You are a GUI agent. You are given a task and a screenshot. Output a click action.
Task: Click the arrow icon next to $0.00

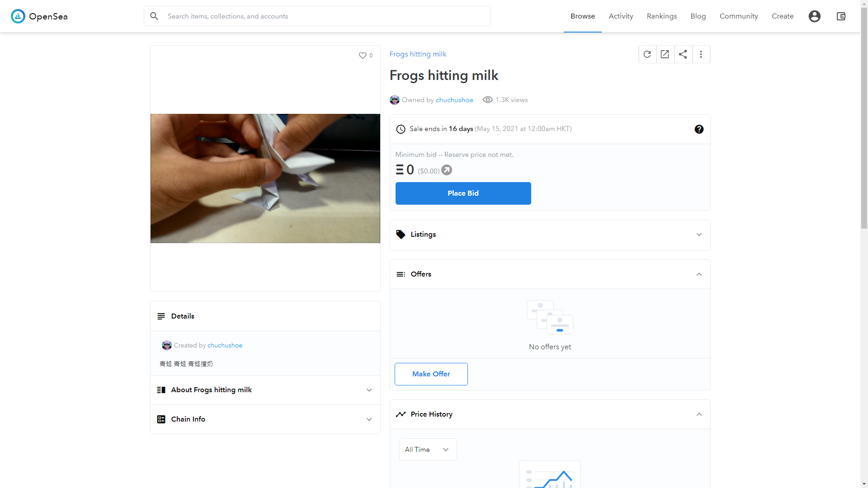point(447,170)
